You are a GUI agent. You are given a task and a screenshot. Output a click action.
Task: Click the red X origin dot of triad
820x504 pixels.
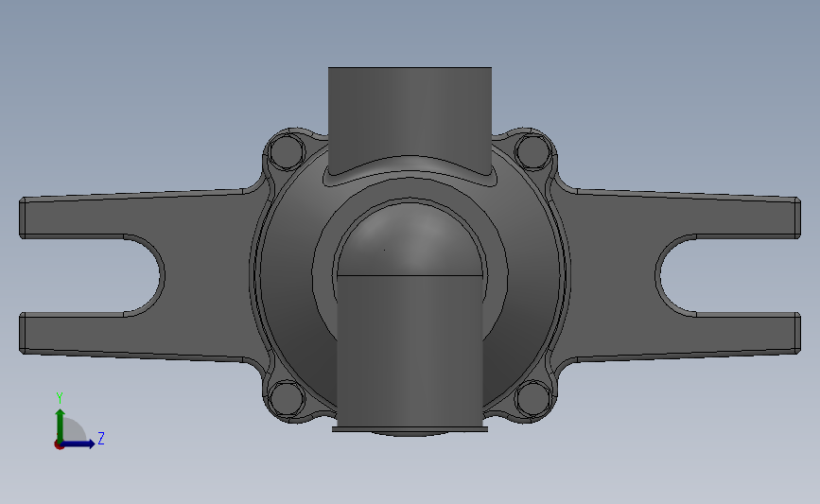click(x=59, y=444)
